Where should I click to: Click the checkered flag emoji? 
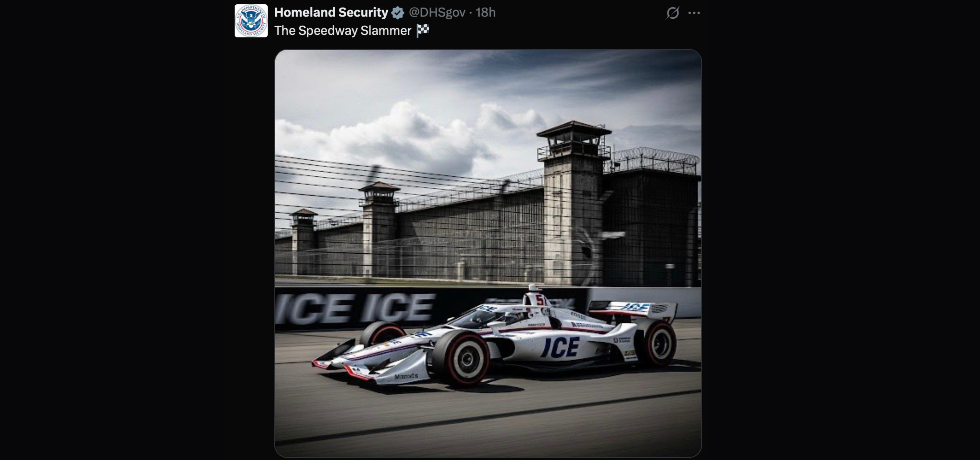point(423,30)
